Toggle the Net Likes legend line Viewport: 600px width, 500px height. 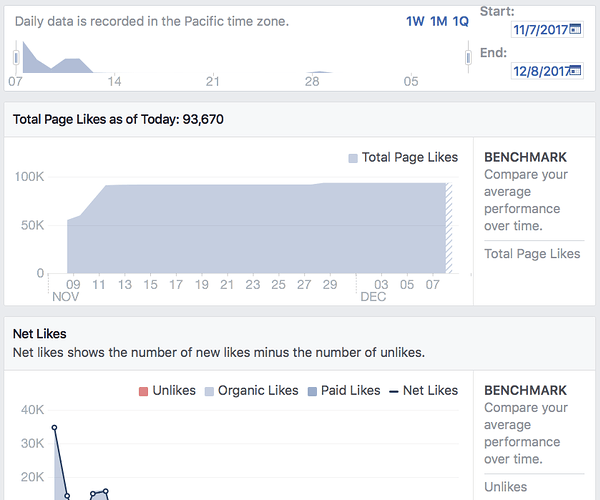394,391
